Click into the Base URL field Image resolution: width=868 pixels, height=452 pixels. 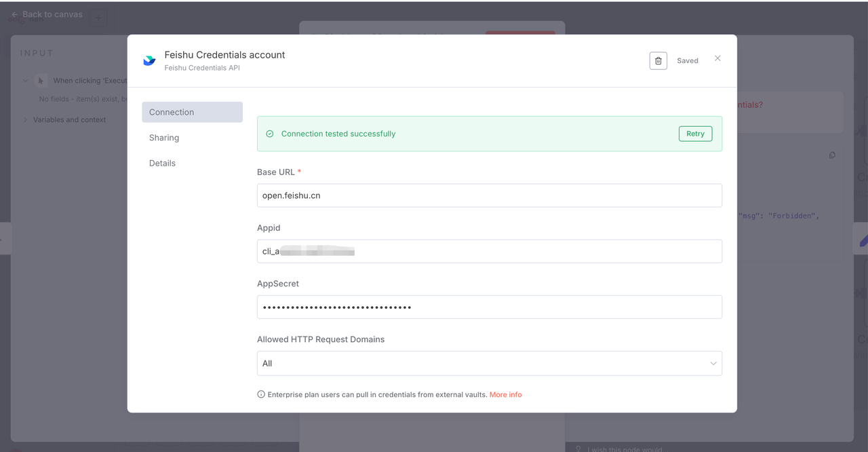click(489, 195)
